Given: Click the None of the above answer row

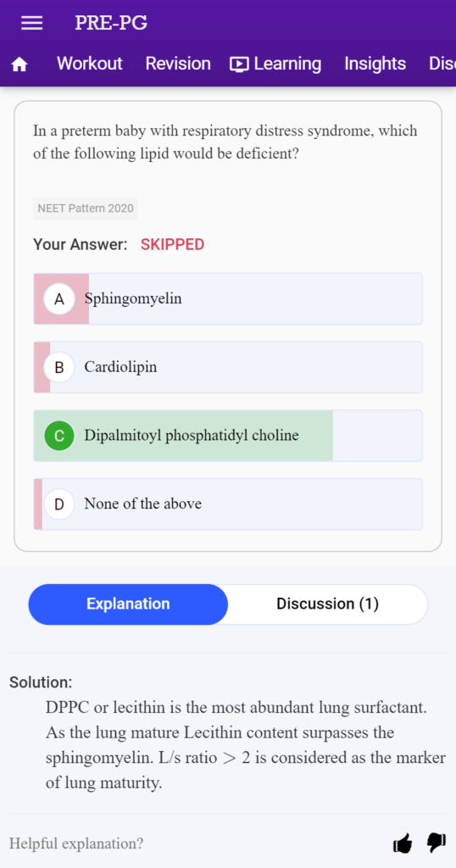Looking at the screenshot, I should tap(228, 504).
